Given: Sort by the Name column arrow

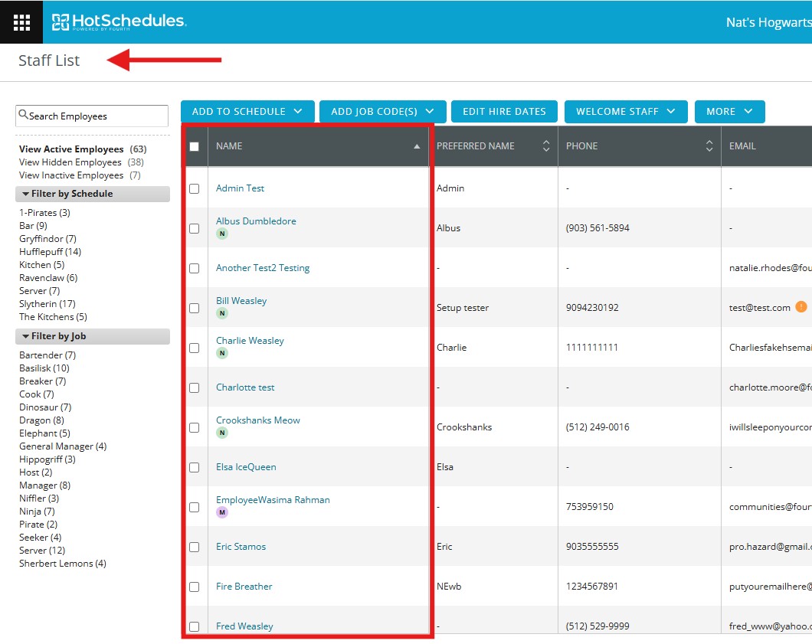Looking at the screenshot, I should (417, 146).
